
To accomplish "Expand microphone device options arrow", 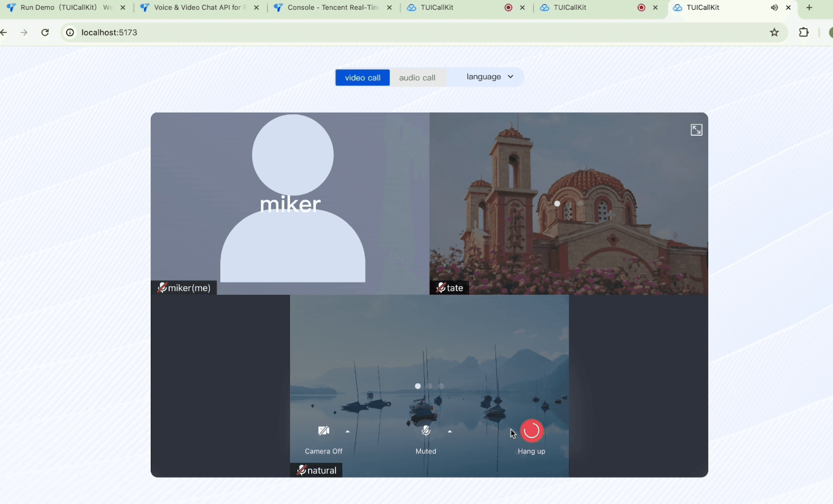I will 450,431.
